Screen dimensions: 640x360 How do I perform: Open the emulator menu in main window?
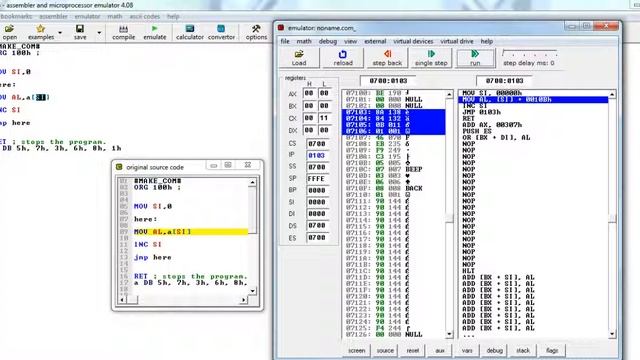pyautogui.click(x=87, y=16)
